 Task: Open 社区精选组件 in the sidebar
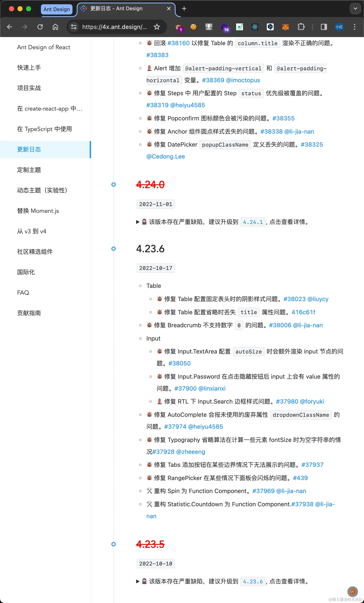pos(45,252)
